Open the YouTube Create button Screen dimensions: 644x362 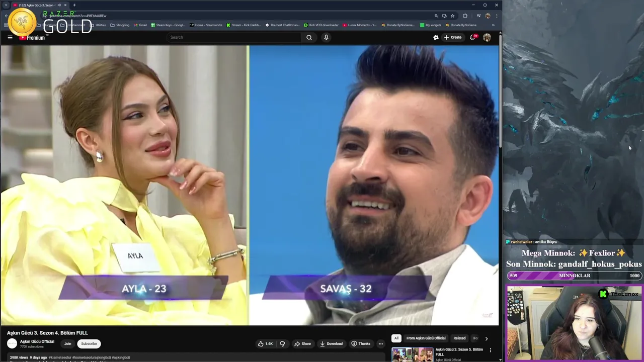click(453, 37)
